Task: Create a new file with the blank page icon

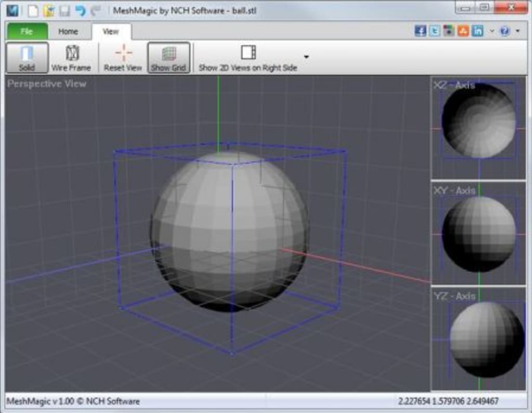Action: pos(33,9)
